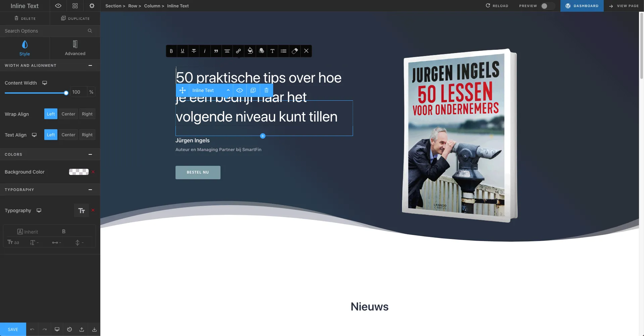The image size is (644, 336).
Task: Select Section in the breadcrumb
Action: click(x=113, y=6)
